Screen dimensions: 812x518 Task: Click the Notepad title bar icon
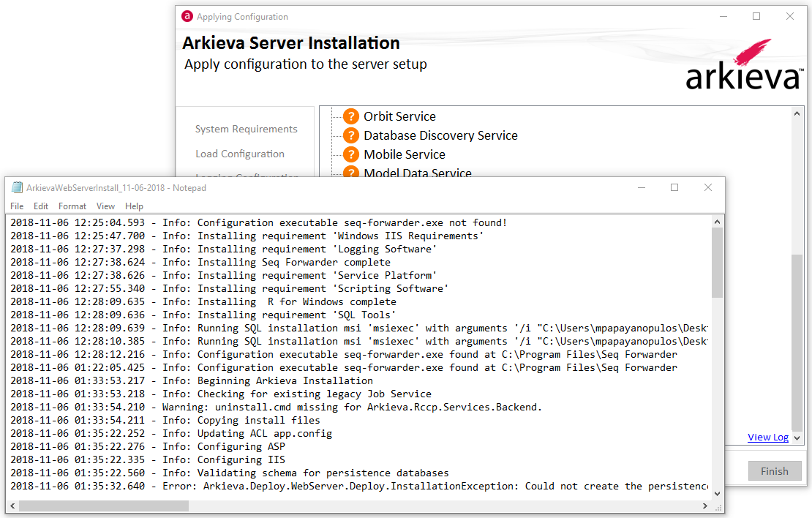pos(17,187)
